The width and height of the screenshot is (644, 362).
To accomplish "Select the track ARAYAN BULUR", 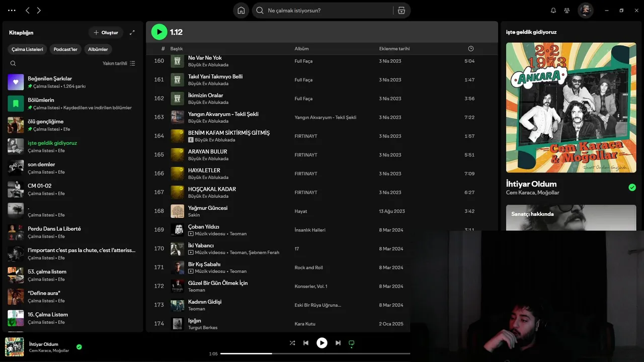I will (x=207, y=152).
